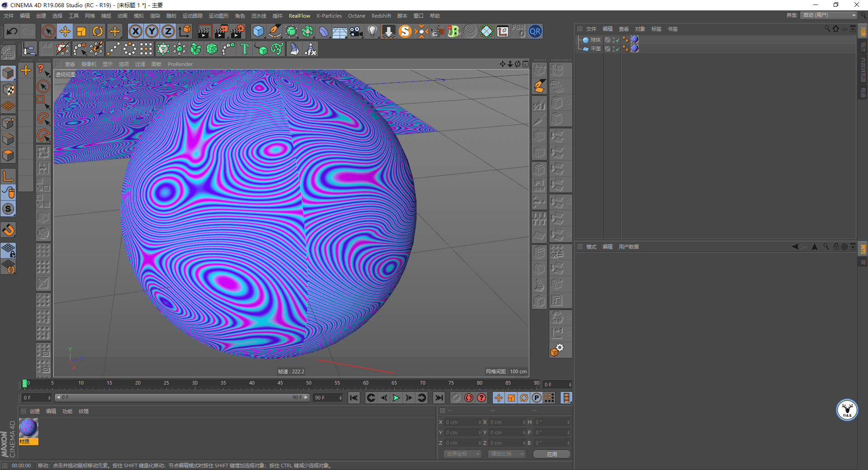Click frame 45 on the timeline ruler
This screenshot has width=868, height=470.
280,383
